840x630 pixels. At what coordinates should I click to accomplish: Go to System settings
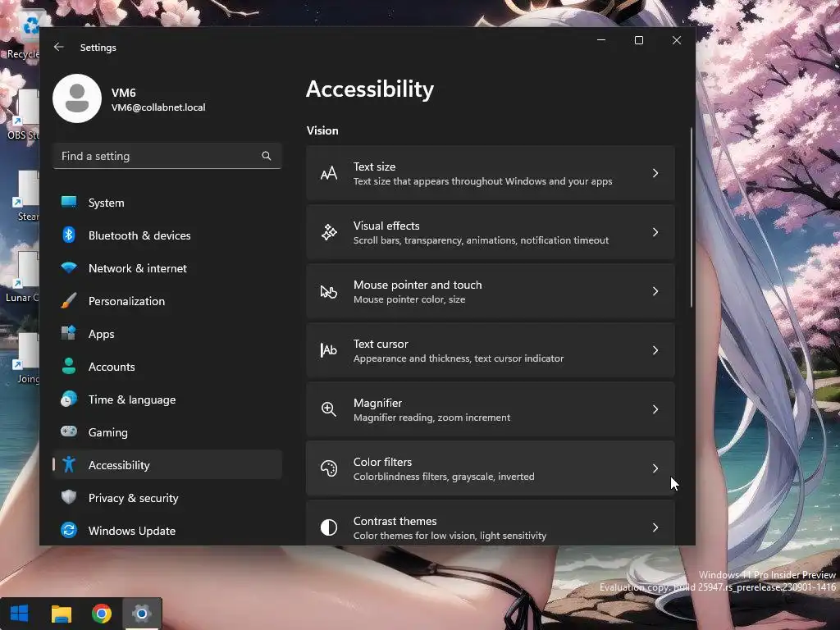point(167,203)
